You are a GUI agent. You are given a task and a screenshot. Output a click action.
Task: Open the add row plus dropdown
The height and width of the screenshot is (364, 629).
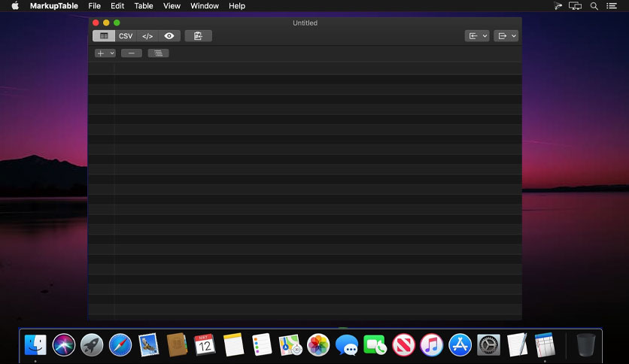click(105, 53)
